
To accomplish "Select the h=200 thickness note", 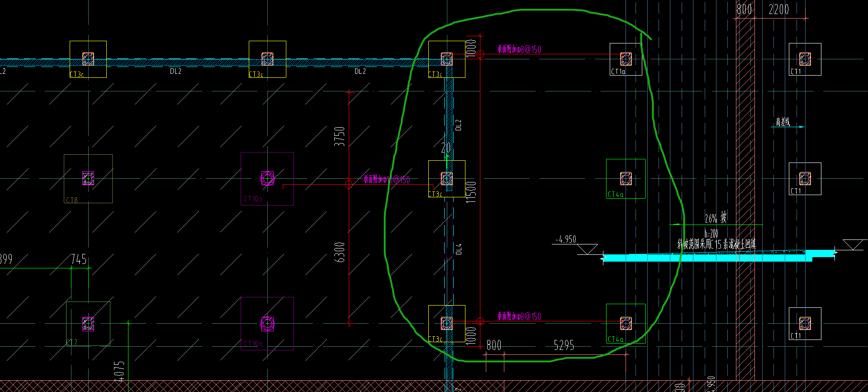I will coord(711,234).
